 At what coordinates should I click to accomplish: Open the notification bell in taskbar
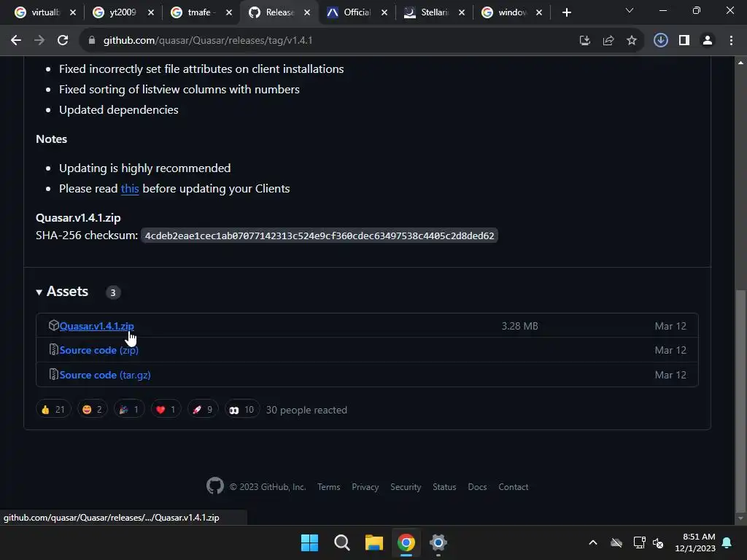(x=727, y=542)
